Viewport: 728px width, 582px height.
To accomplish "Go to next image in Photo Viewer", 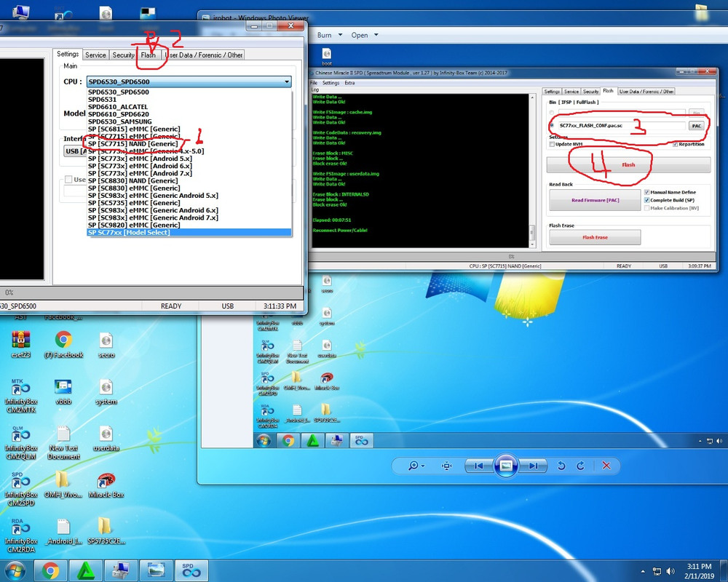I will pos(533,466).
